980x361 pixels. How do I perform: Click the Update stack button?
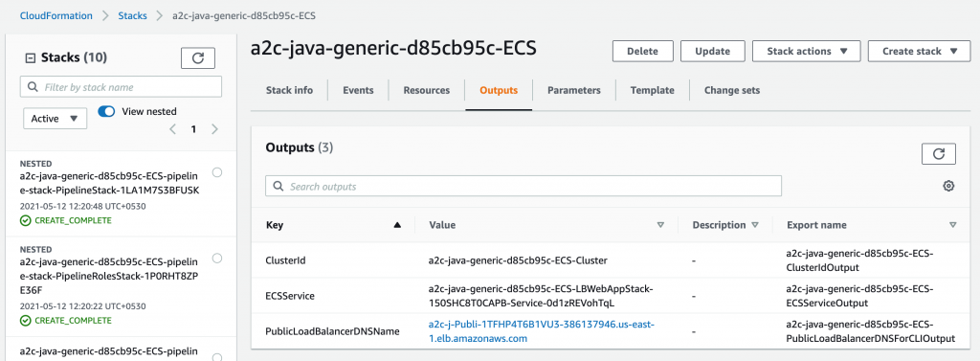[x=712, y=52]
